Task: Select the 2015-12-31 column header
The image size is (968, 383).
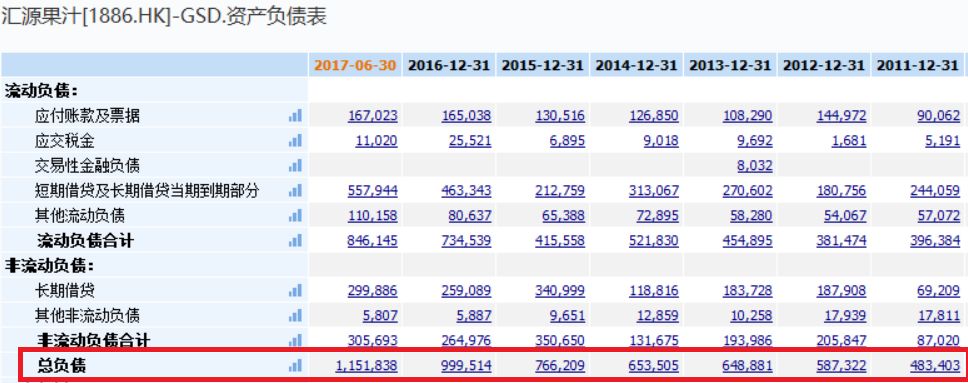Action: pos(543,65)
